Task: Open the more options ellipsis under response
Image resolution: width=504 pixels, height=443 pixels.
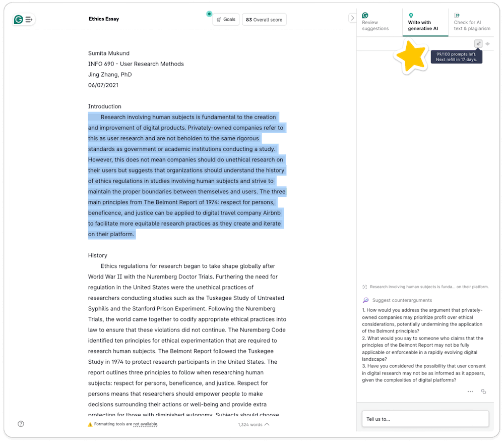Action: 470,392
